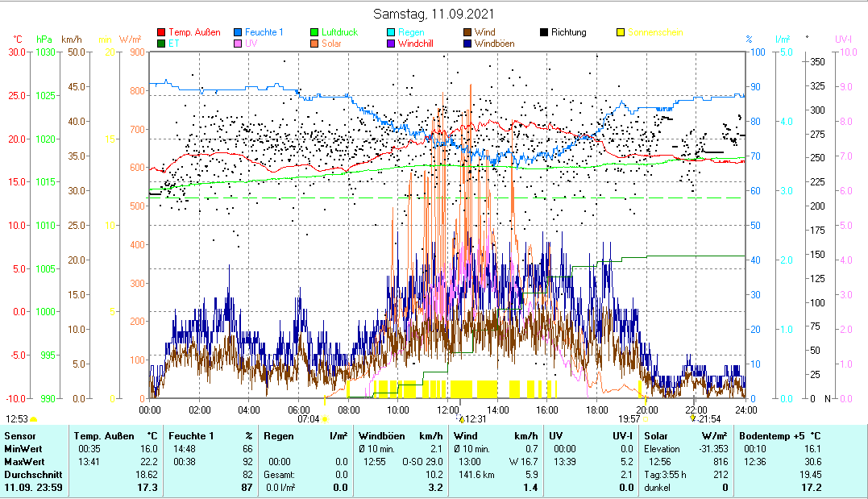Image resolution: width=868 pixels, height=499 pixels.
Task: Click the 5.2 UV maximum value
Action: (x=627, y=462)
